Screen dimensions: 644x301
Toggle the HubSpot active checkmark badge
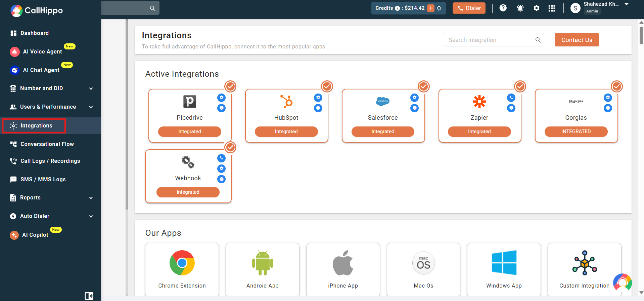point(327,86)
